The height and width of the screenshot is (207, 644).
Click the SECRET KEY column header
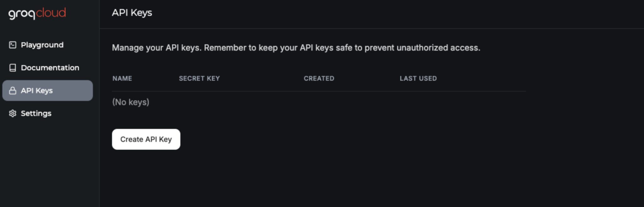click(199, 78)
